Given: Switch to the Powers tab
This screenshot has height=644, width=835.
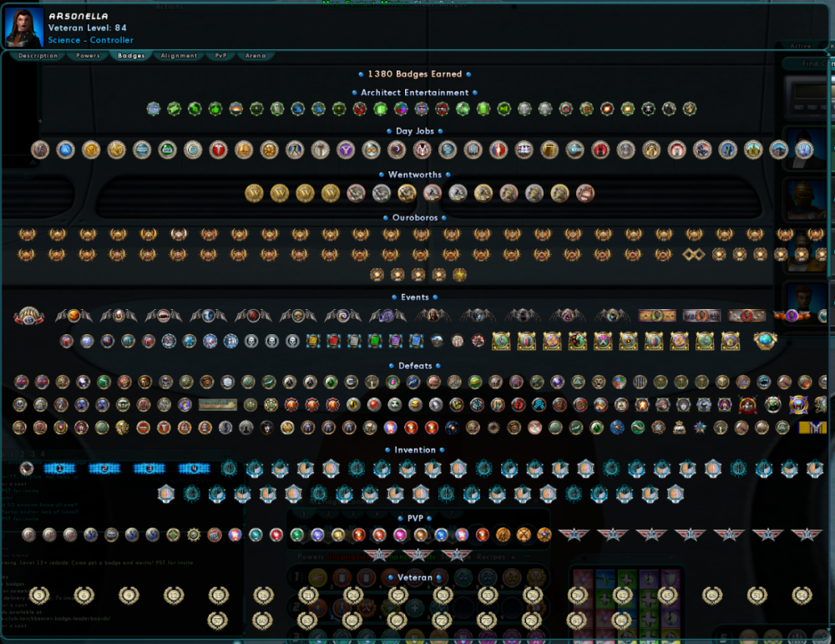Looking at the screenshot, I should pyautogui.click(x=88, y=55).
